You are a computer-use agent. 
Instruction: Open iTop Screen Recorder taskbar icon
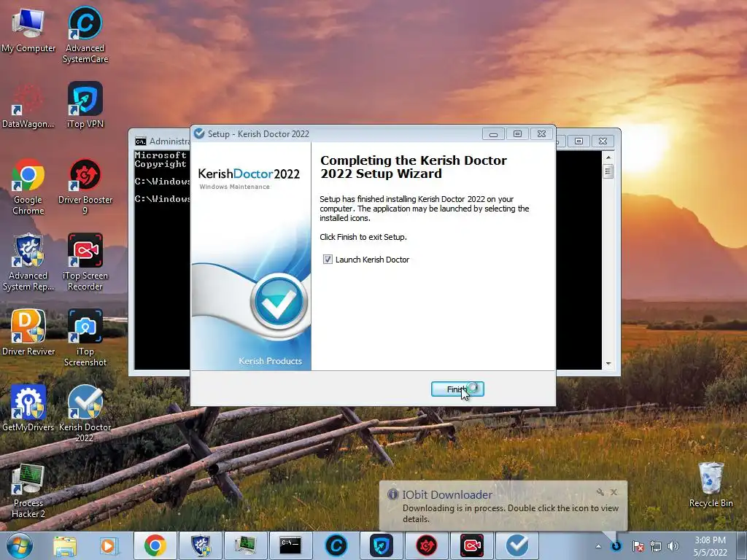(x=472, y=545)
